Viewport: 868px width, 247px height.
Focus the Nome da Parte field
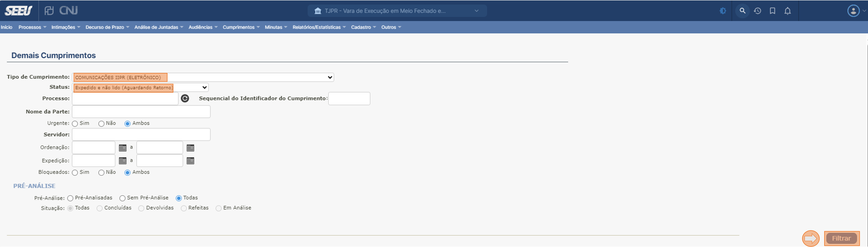141,112
